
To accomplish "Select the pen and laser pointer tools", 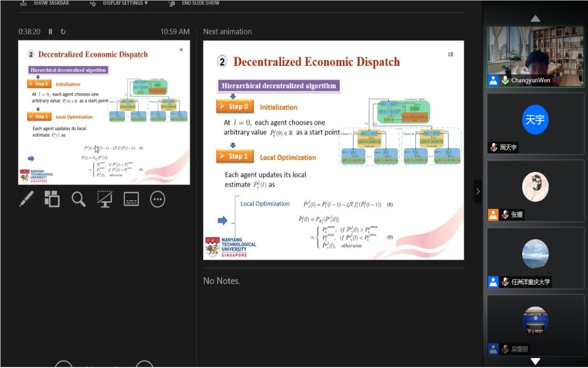I will tap(26, 199).
